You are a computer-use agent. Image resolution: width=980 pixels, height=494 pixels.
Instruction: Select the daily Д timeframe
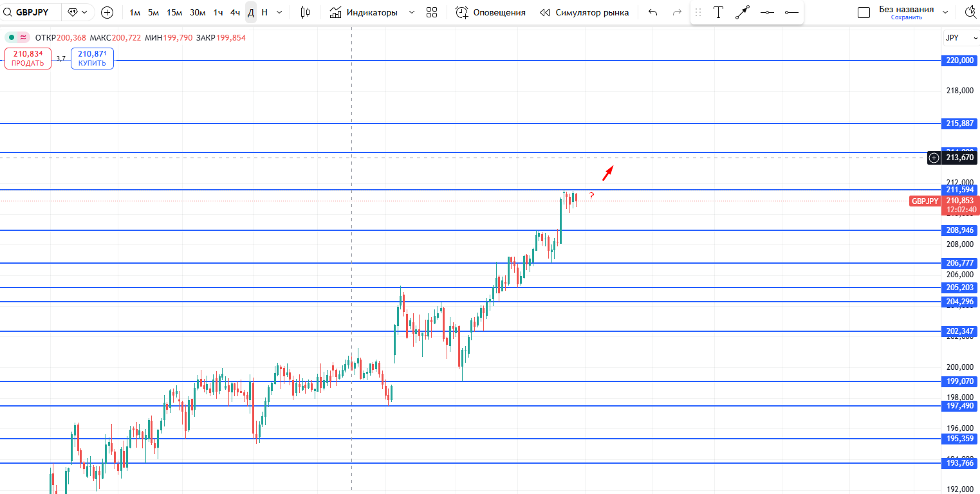point(251,12)
